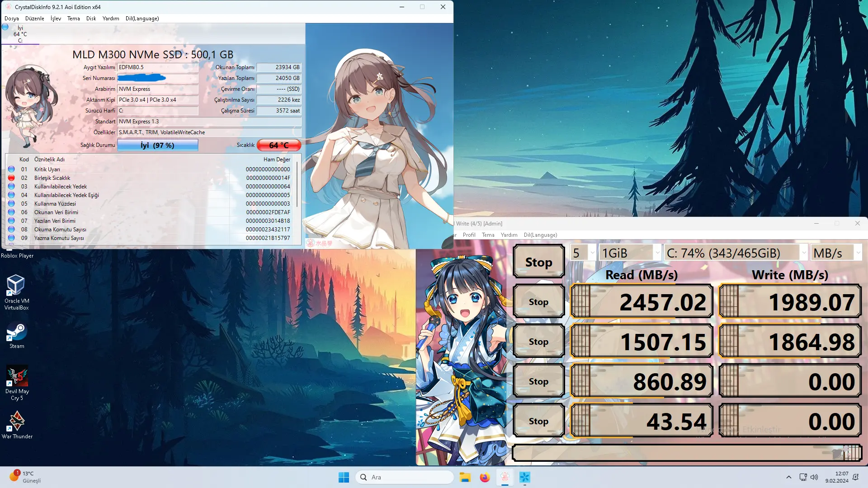Click status circle of Kullanılabilecek Yedek Eşiği row
868x488 pixels.
click(11, 195)
